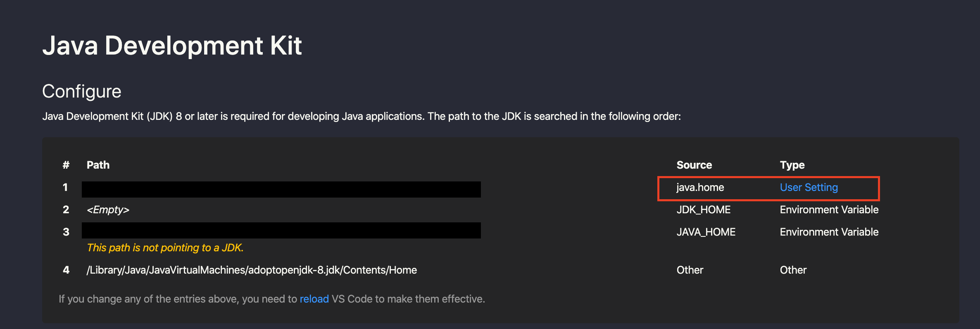
Task: Click the JDK 8 requirement description text
Action: 361,117
